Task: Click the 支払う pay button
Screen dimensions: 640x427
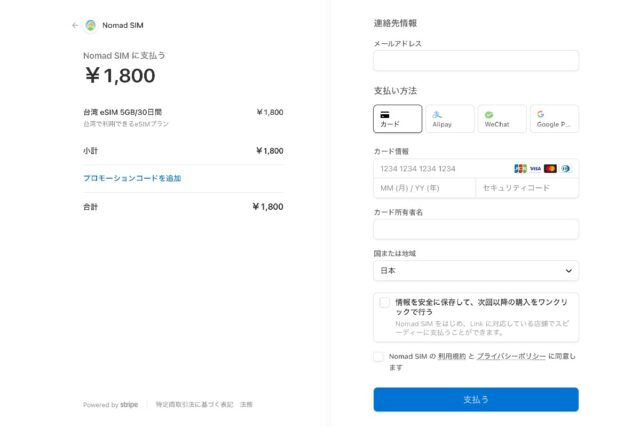Action: tap(475, 399)
